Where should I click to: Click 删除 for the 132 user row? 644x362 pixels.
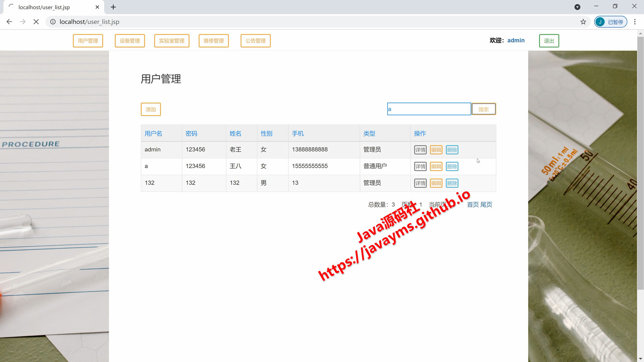[452, 183]
